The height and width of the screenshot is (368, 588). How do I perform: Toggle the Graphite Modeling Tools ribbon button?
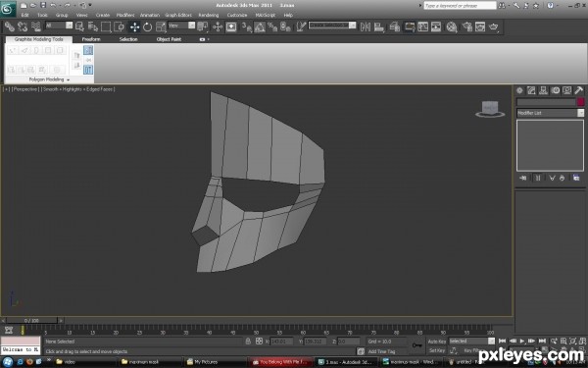[x=410, y=26]
